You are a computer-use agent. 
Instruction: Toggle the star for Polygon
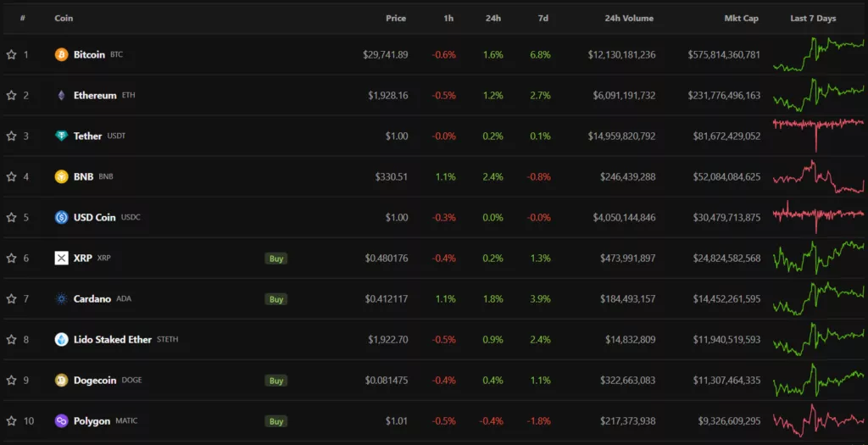11,420
